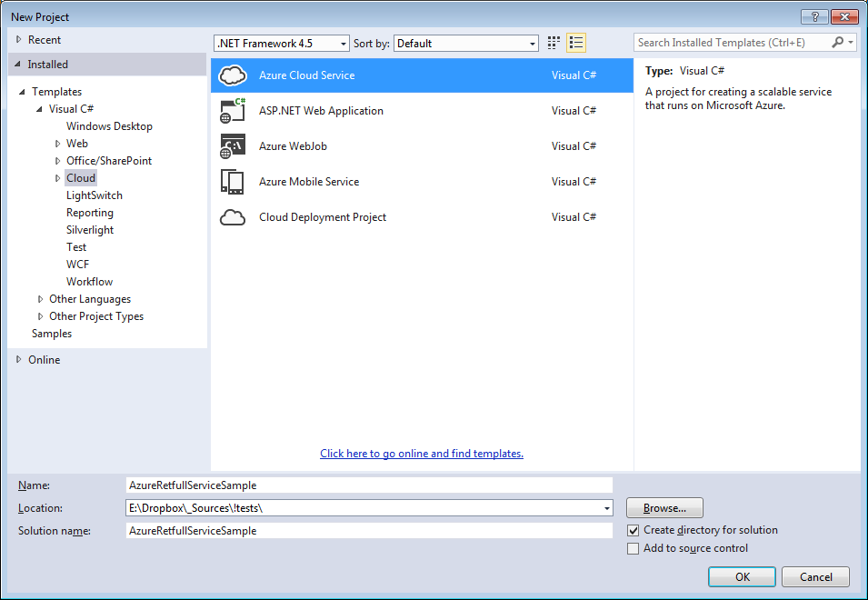Select the Other Project Types item
The image size is (868, 600).
96,316
